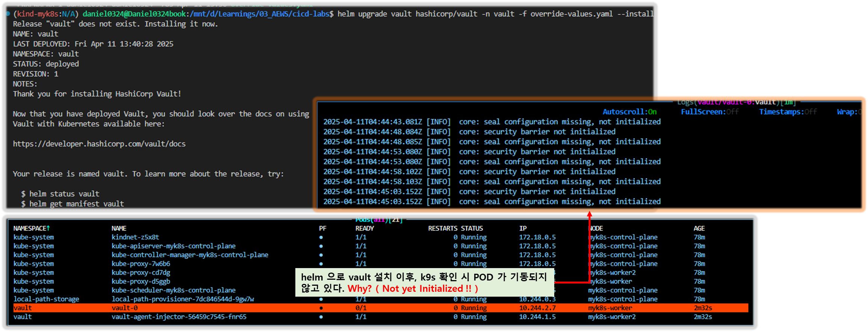The height and width of the screenshot is (332, 868).
Task: Select the highlighted vault-0 pod name
Action: [x=124, y=308]
